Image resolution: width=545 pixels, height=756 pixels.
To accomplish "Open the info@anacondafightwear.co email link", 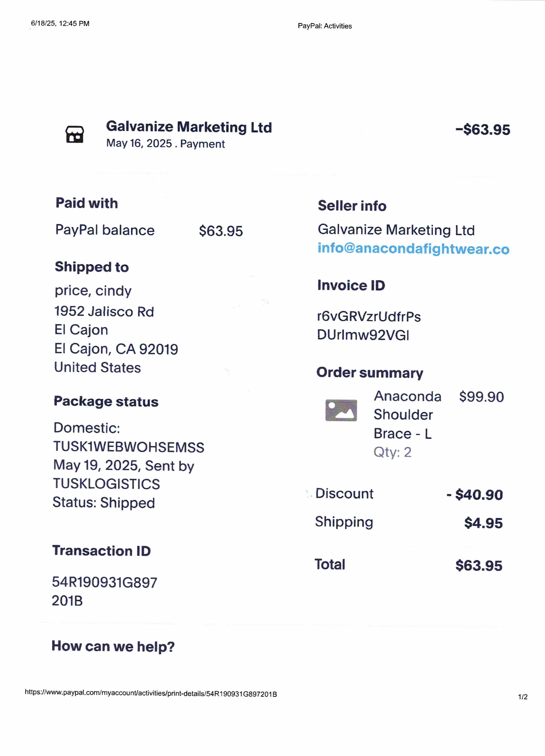I will (x=413, y=249).
